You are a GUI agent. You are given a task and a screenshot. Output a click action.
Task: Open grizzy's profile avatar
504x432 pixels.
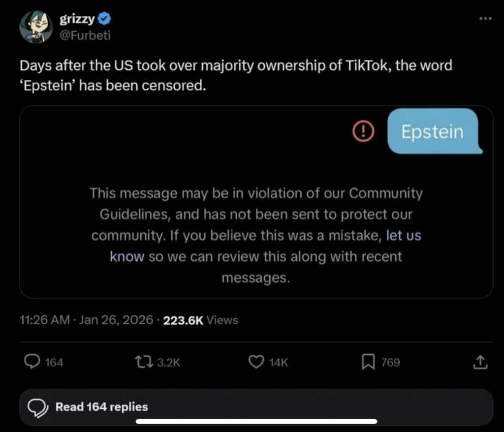point(35,26)
